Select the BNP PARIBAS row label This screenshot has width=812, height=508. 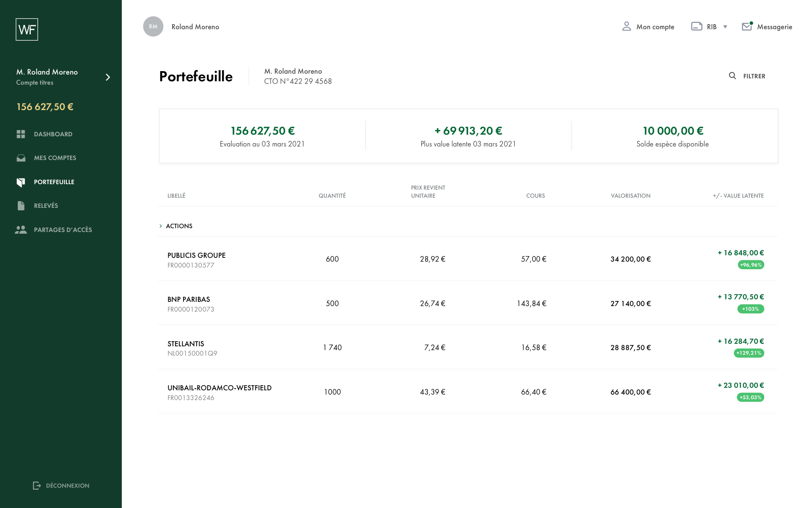point(189,299)
